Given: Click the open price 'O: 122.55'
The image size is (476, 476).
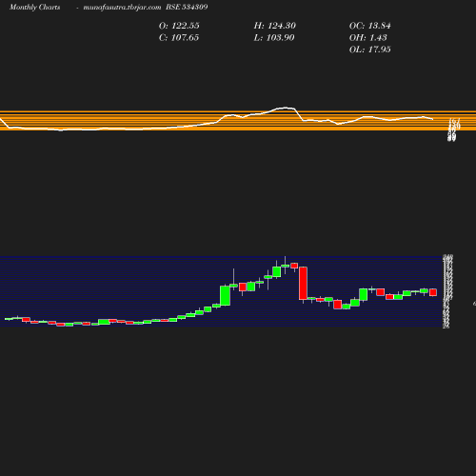Looking at the screenshot, I should [179, 26].
